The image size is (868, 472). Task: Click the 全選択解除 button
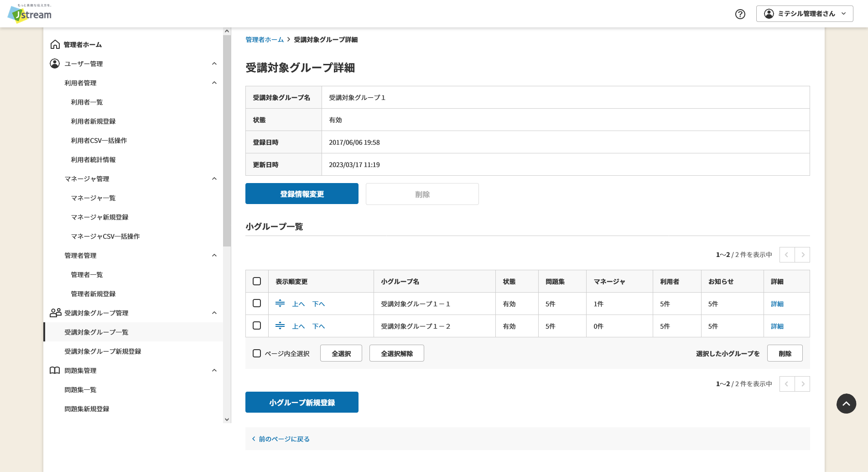click(397, 353)
